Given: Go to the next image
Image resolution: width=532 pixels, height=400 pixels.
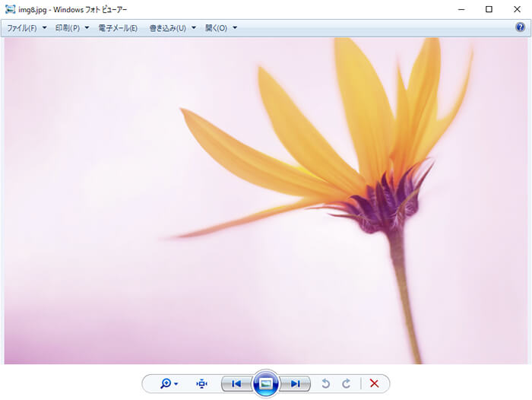Looking at the screenshot, I should tap(295, 384).
